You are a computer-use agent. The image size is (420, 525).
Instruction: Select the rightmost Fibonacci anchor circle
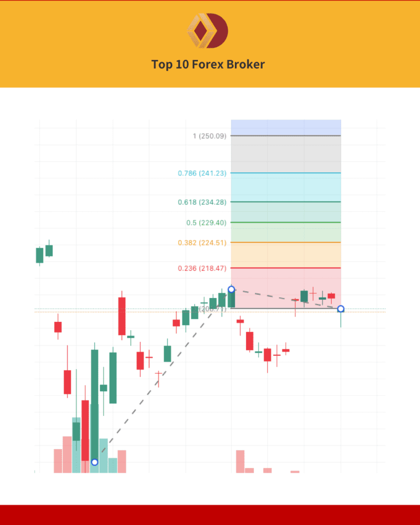(341, 309)
